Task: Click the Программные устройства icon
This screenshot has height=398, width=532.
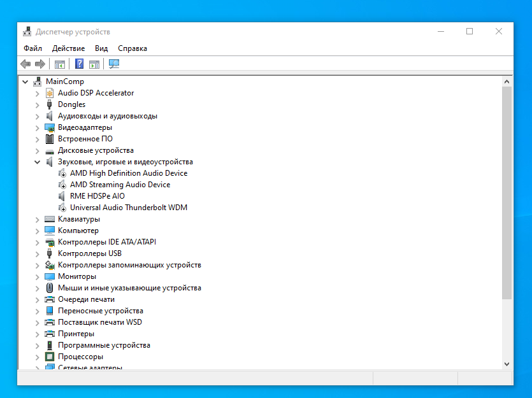Action: pyautogui.click(x=50, y=345)
